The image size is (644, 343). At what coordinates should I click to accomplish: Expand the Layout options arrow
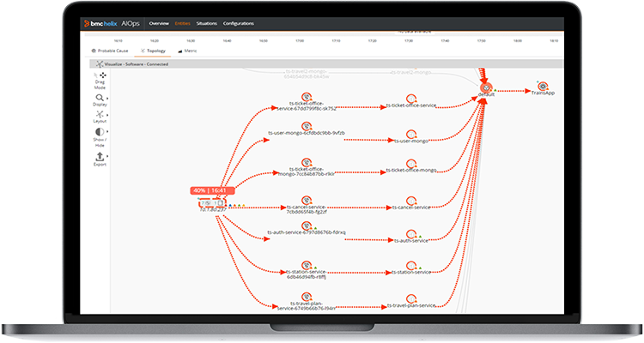click(107, 115)
